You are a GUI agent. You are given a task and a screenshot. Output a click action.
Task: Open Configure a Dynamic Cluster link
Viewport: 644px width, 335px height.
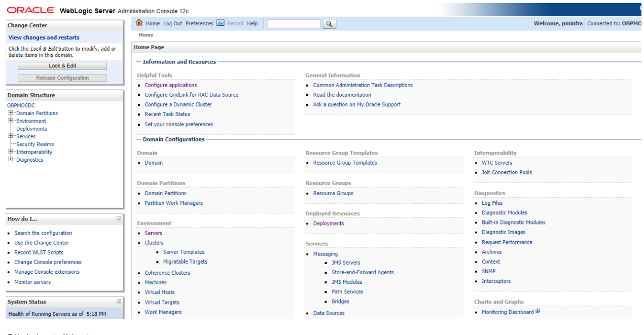pos(178,104)
